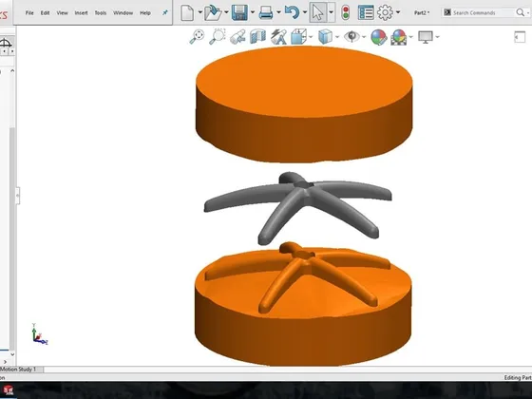Click the Open file icon
The width and height of the screenshot is (532, 399).
tap(213, 13)
